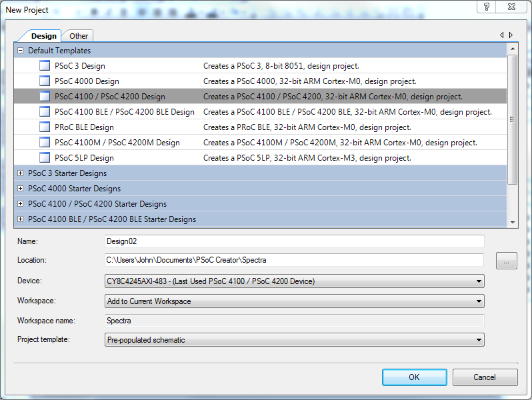
Task: Click 'Creates a PSoC 4100M / PSoC 4200M' description
Action: coord(340,143)
